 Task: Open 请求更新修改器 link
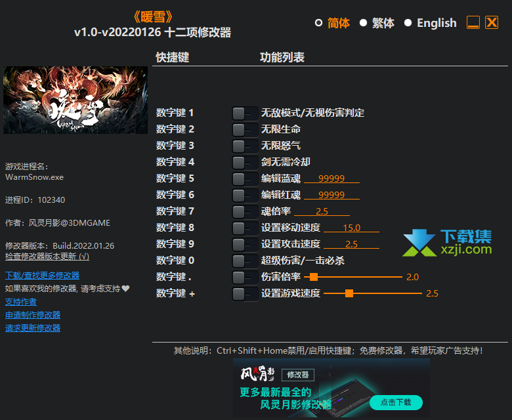click(33, 328)
